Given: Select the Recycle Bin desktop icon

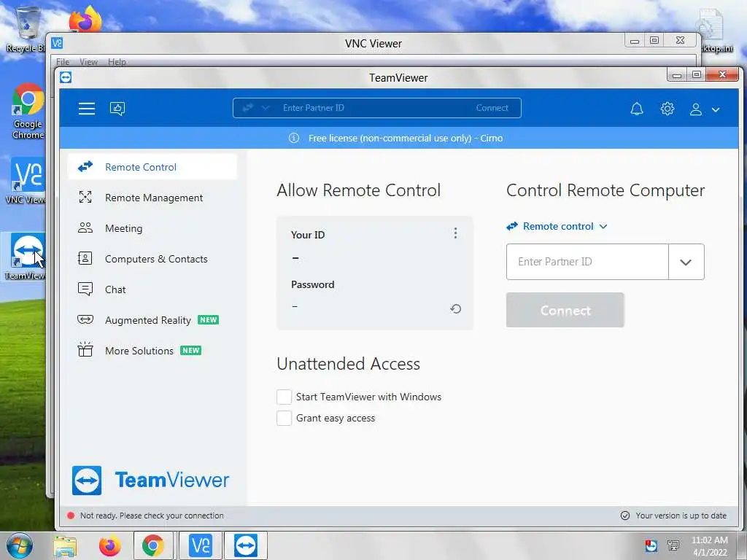Looking at the screenshot, I should pyautogui.click(x=26, y=28).
